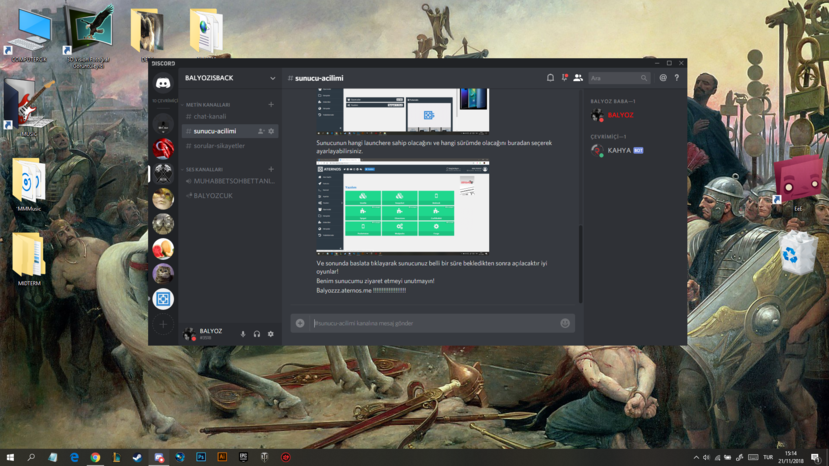Screen dimensions: 829x466
Task: Open the MIDTERM folder on desktop
Action: [29, 260]
